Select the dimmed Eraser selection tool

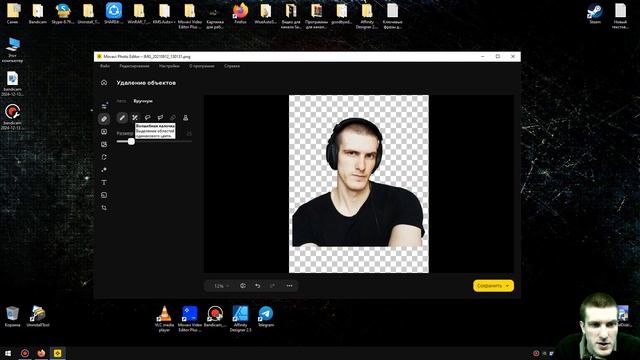[x=173, y=118]
